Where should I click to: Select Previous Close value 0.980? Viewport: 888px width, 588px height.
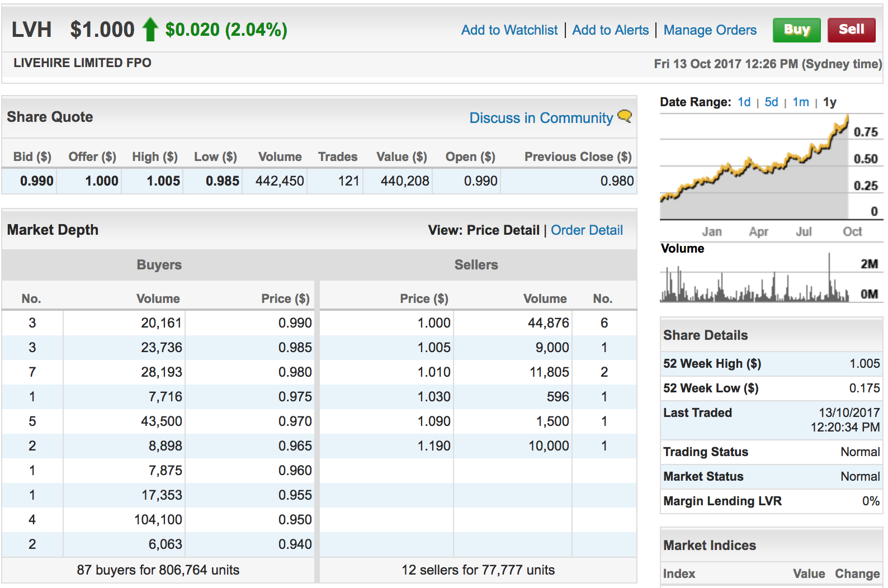click(617, 181)
